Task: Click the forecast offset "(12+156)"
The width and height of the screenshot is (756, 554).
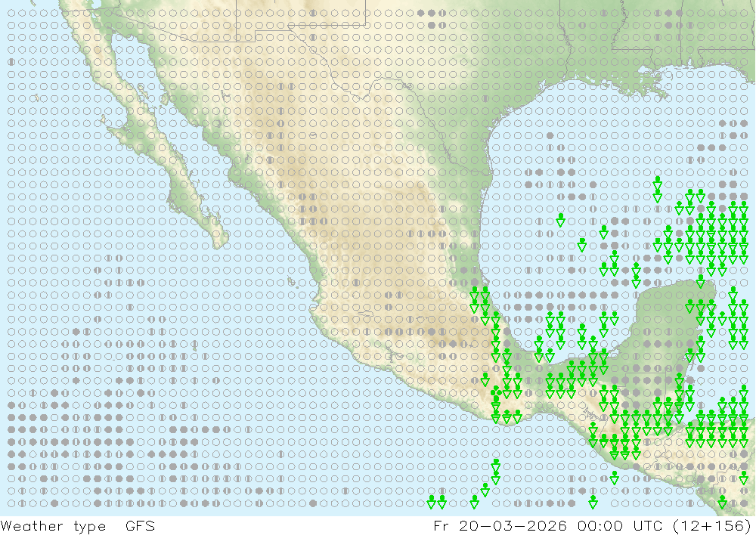Action: click(x=711, y=525)
